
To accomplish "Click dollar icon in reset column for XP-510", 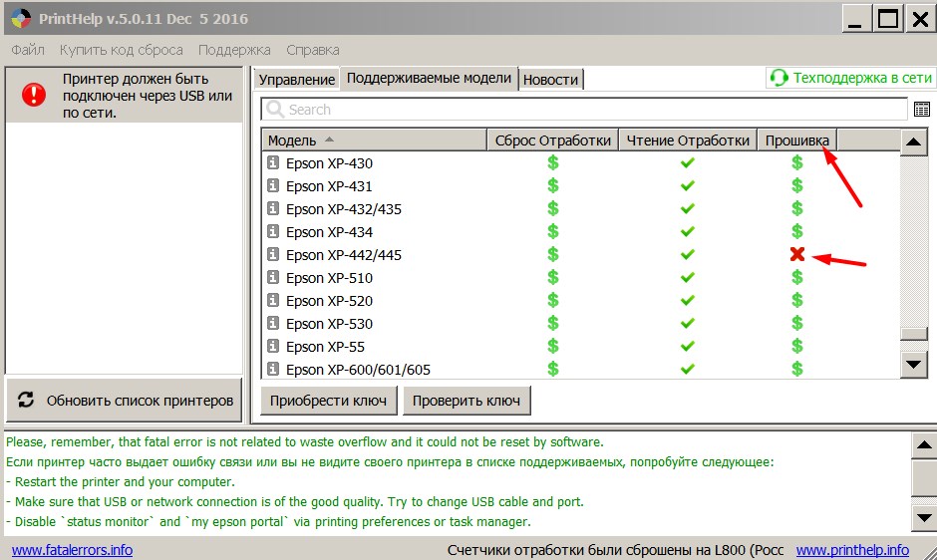I will (553, 278).
